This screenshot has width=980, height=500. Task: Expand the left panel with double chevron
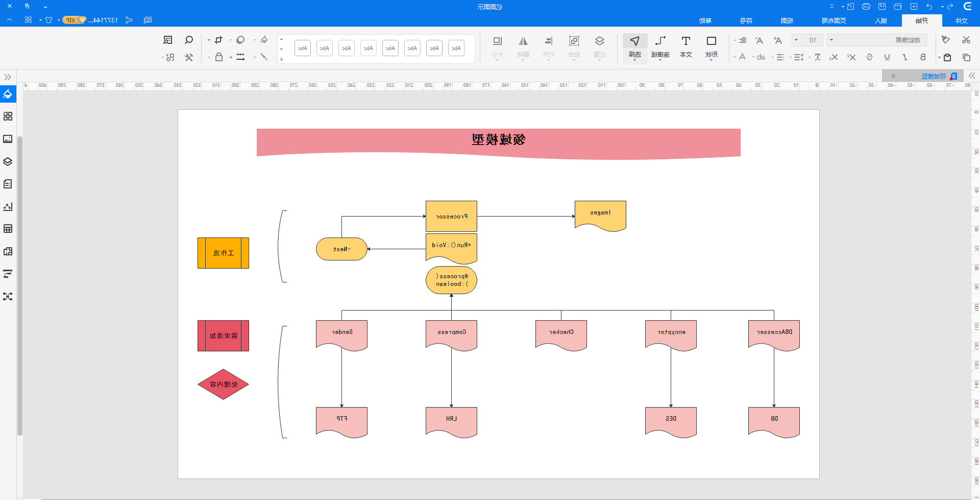8,77
